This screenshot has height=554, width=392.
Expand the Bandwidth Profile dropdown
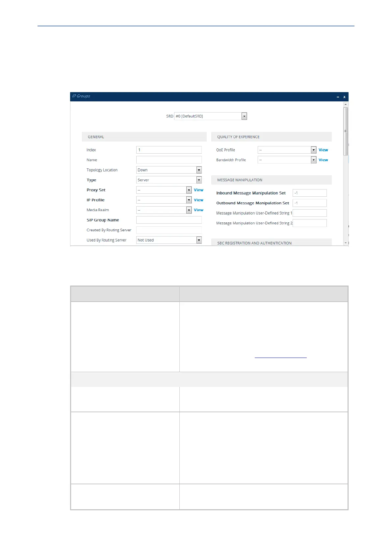coord(287,160)
